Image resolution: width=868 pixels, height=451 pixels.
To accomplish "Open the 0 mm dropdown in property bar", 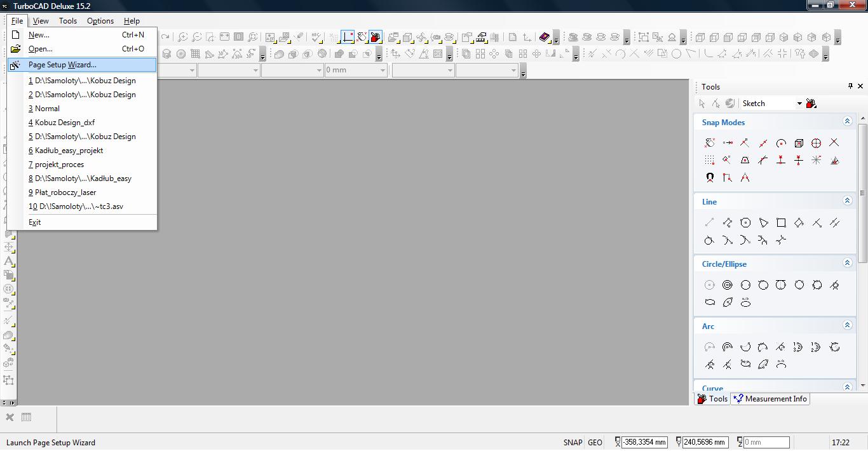I will pyautogui.click(x=383, y=71).
